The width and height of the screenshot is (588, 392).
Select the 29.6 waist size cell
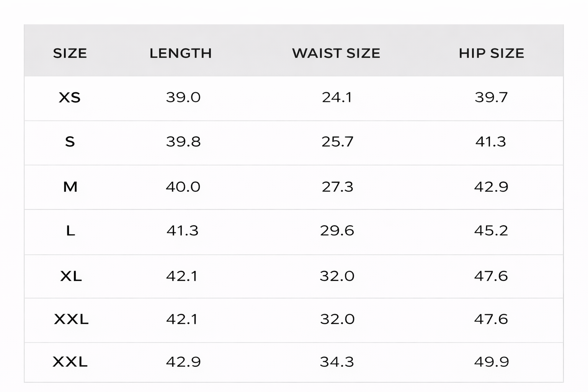coord(337,231)
